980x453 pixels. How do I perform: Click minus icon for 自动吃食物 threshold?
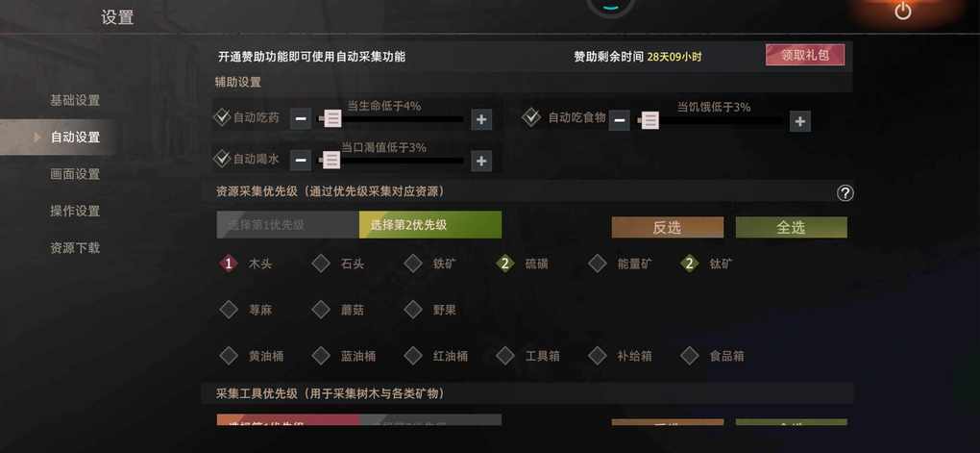coord(620,121)
